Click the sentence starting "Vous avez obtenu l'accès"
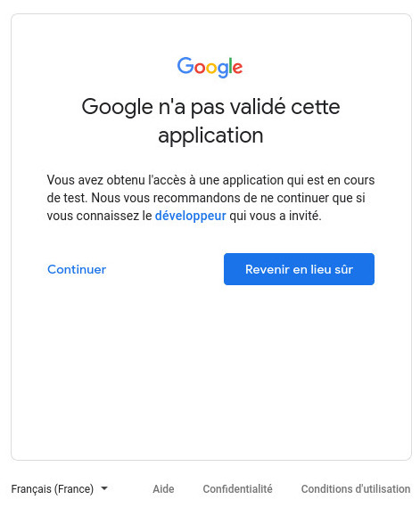Viewport: 420px width, 516px height. pyautogui.click(x=210, y=180)
